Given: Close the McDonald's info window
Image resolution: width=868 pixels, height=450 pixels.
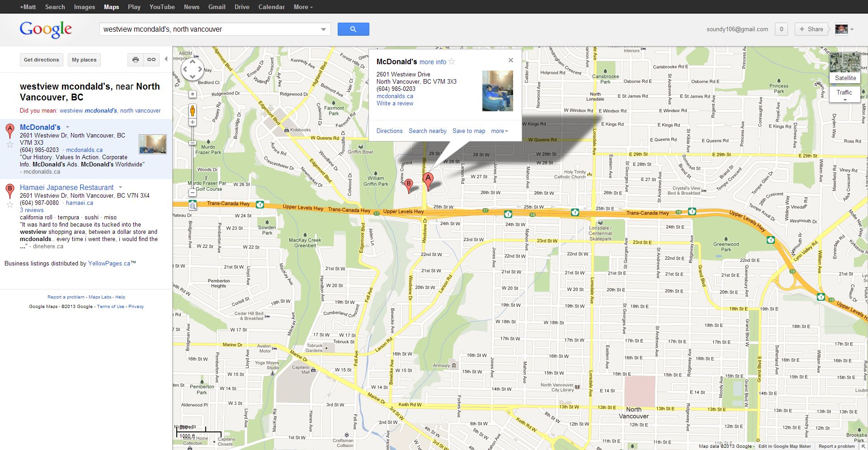Looking at the screenshot, I should click(x=511, y=60).
